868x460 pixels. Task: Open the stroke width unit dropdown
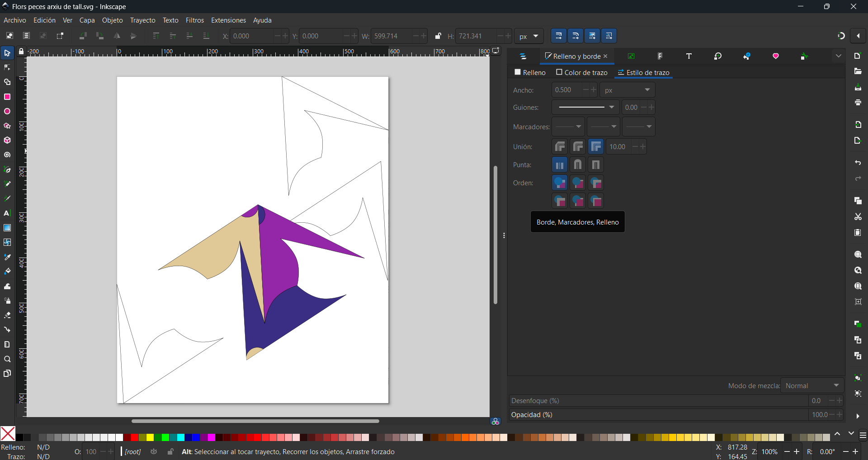coord(627,90)
